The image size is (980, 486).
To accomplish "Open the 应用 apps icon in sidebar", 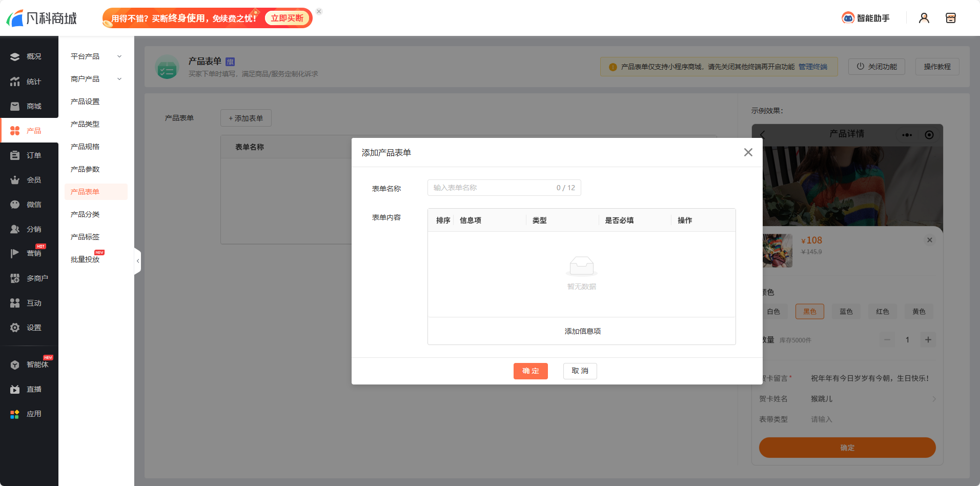I will [x=29, y=414].
